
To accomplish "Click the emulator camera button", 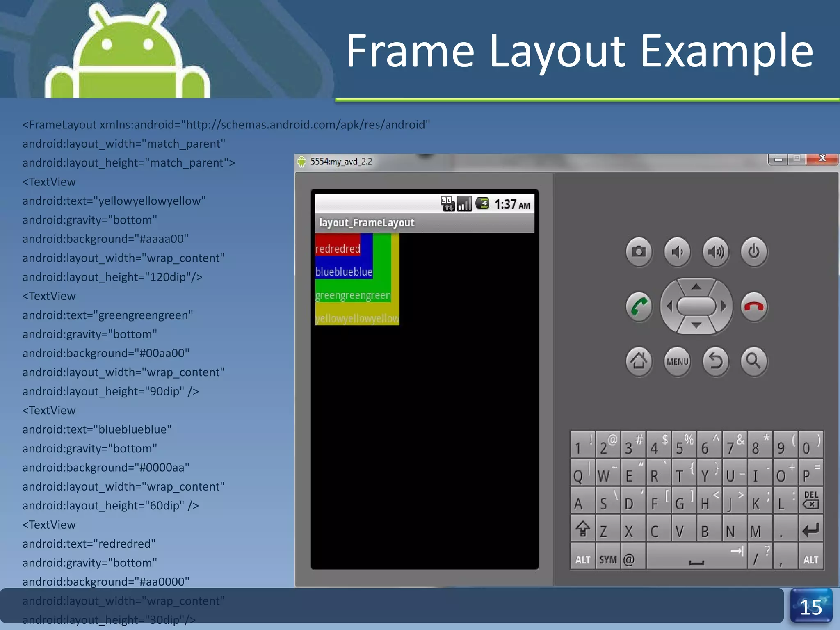I will point(639,251).
